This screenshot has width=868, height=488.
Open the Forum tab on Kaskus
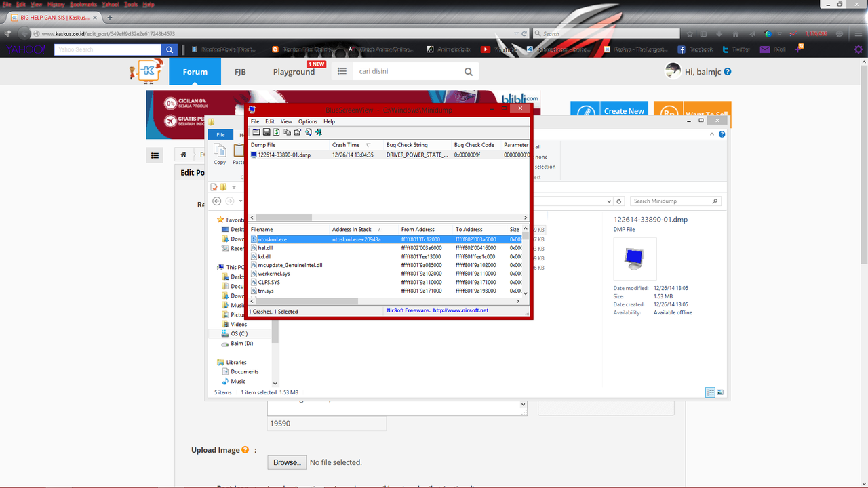195,72
